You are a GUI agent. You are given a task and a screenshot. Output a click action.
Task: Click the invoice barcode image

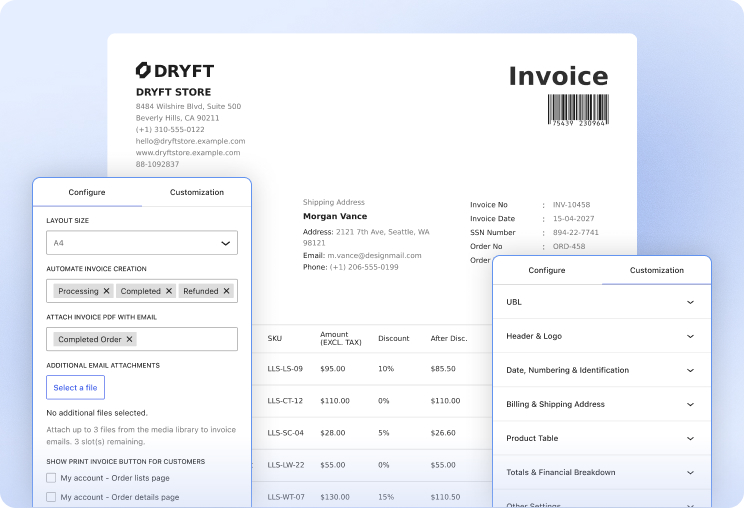tap(578, 110)
